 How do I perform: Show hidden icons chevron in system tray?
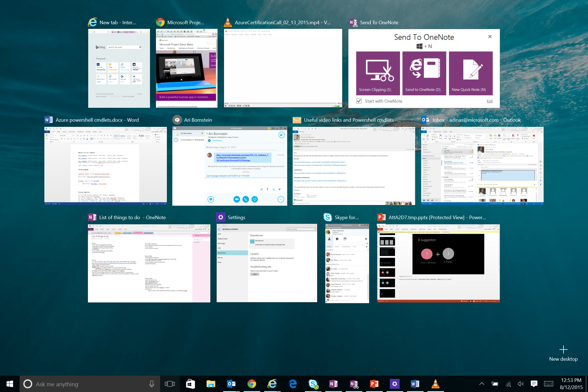coord(482,384)
